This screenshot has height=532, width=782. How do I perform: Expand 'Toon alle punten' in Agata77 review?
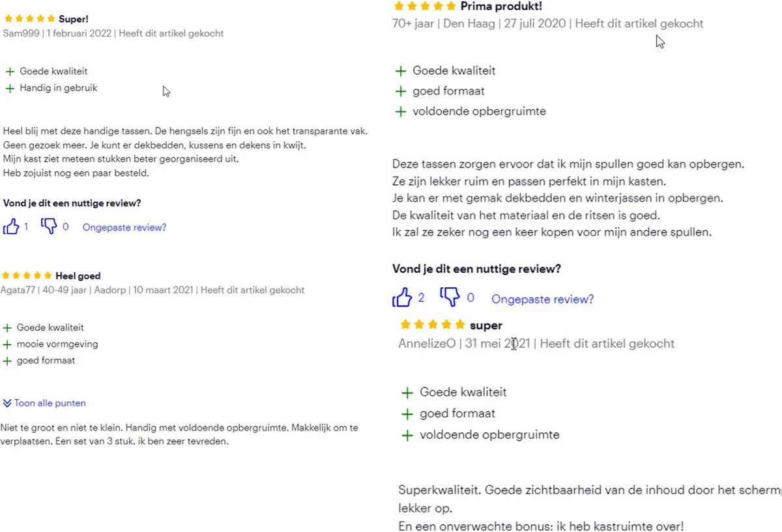click(x=50, y=403)
